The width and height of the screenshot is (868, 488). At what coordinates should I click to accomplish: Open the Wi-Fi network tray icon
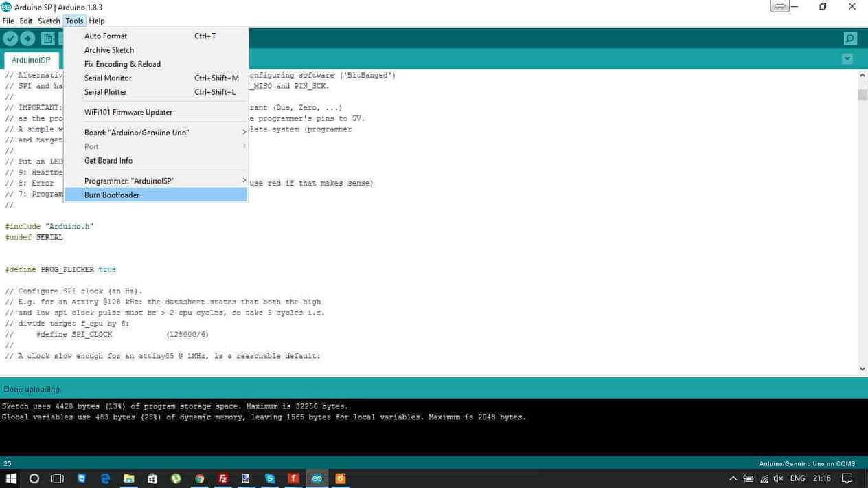point(764,478)
